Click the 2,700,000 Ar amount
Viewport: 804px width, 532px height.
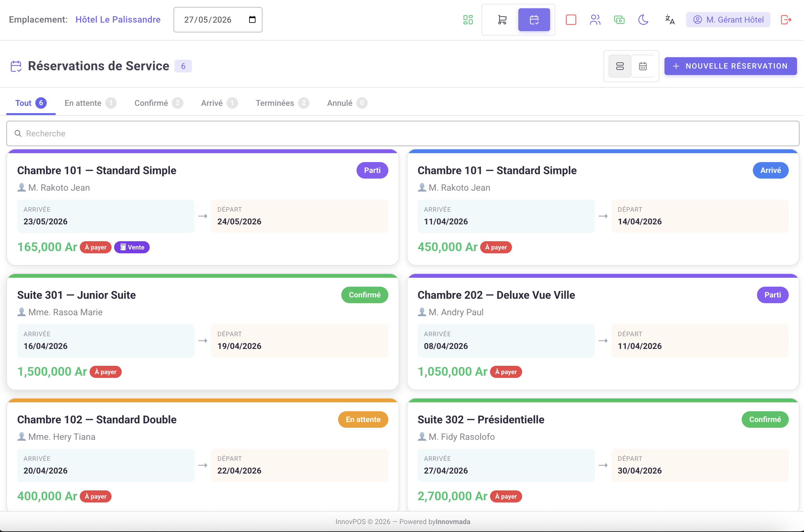(452, 496)
